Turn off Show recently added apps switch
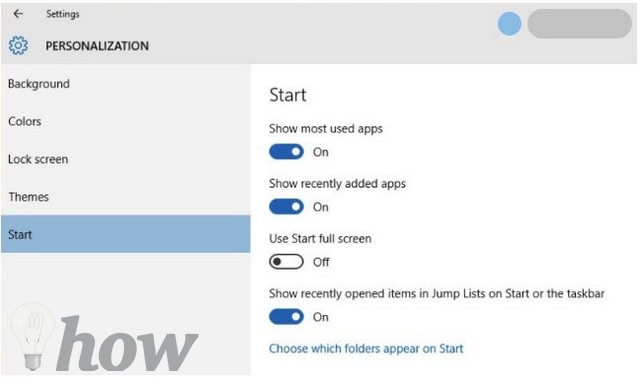This screenshot has height=391, width=640. point(286,207)
